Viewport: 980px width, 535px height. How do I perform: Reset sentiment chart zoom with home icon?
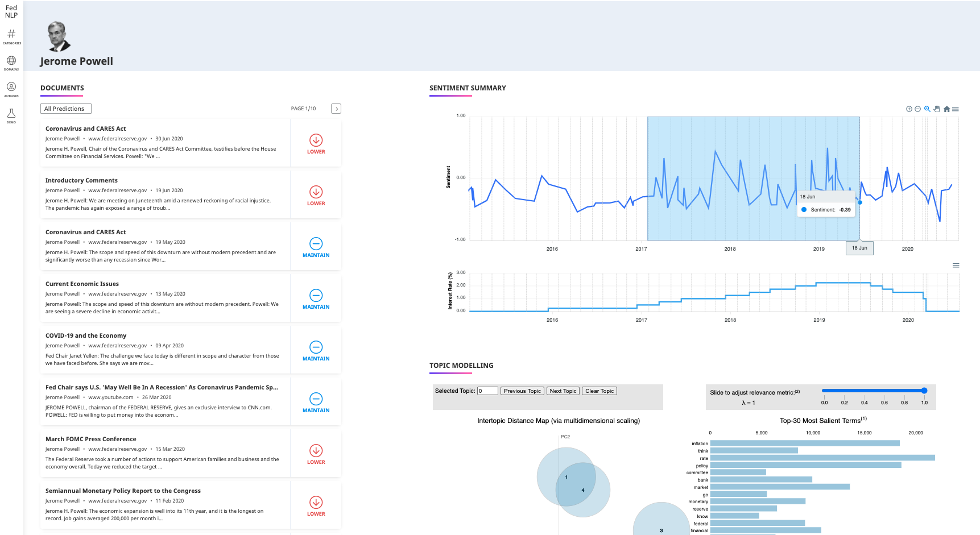(946, 109)
